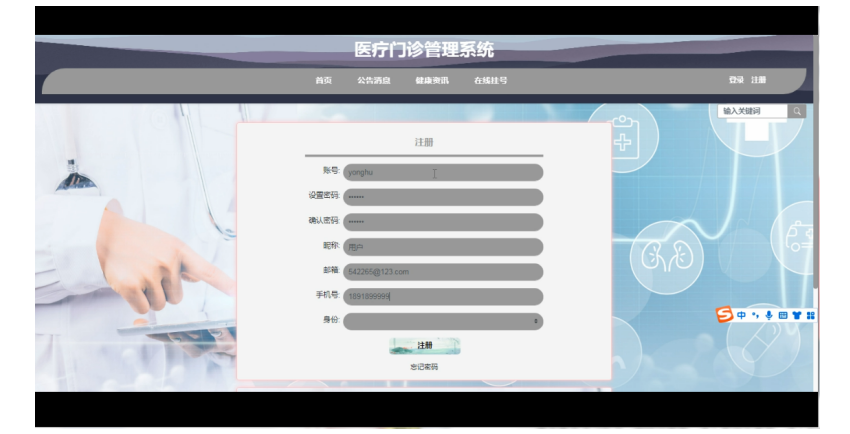Toggle punctuation mode in Sogou bar

coord(755,315)
